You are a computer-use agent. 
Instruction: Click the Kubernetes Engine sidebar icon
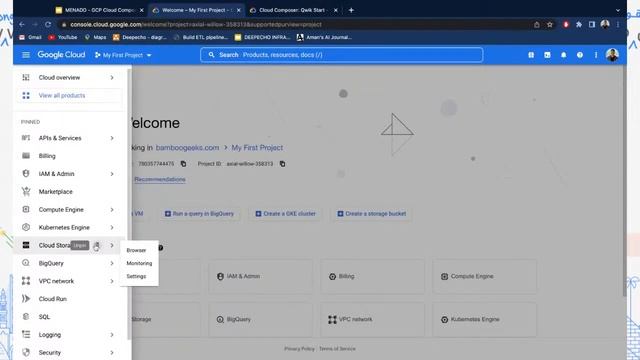coord(26,227)
